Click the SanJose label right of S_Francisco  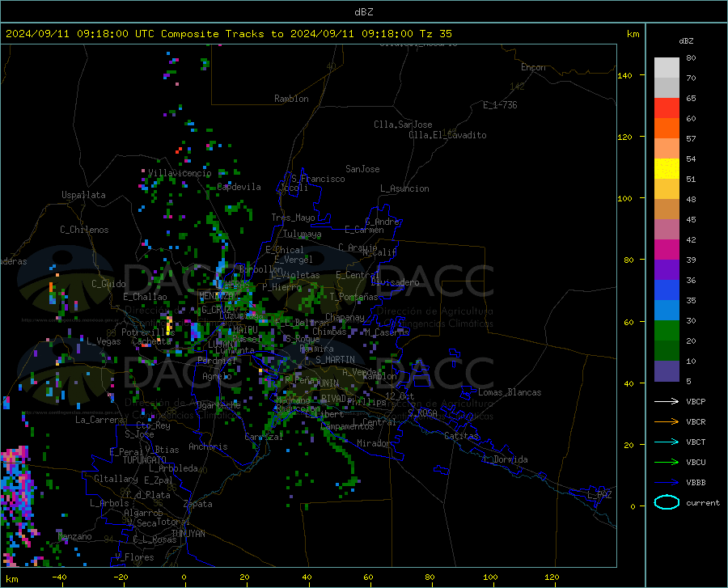(362, 169)
